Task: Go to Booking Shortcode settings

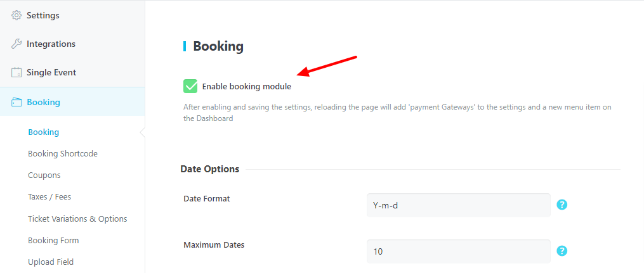Action: tap(63, 154)
